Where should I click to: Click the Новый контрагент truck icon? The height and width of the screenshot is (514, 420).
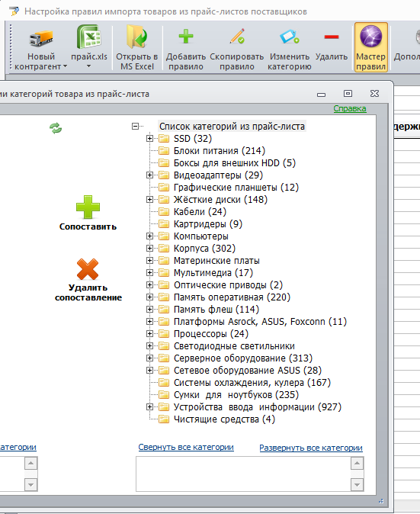tap(41, 38)
